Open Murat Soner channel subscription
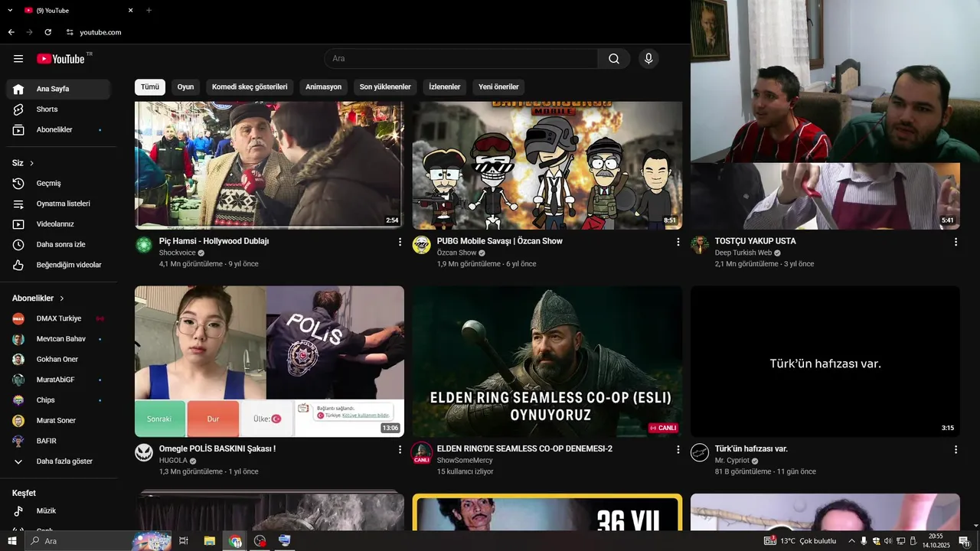980x551 pixels. click(x=58, y=420)
